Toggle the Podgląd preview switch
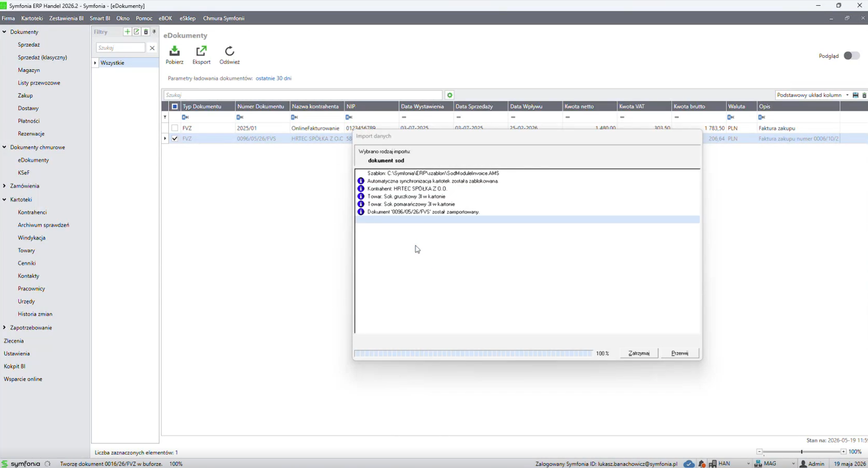Image resolution: width=868 pixels, height=468 pixels. coord(852,56)
